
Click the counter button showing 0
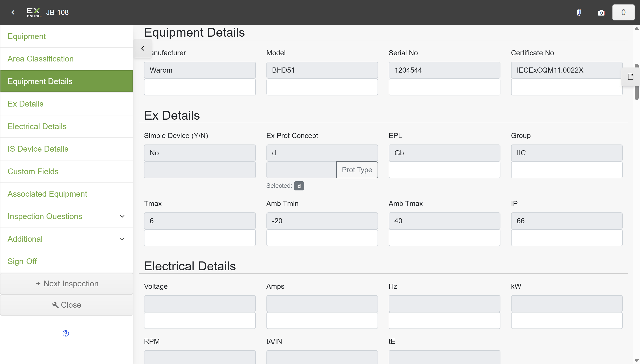[623, 12]
